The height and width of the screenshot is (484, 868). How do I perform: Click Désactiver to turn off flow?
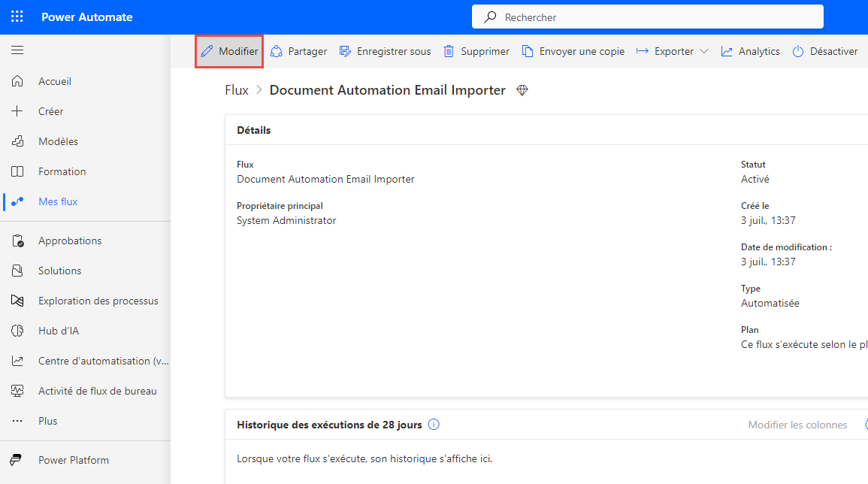coord(825,52)
